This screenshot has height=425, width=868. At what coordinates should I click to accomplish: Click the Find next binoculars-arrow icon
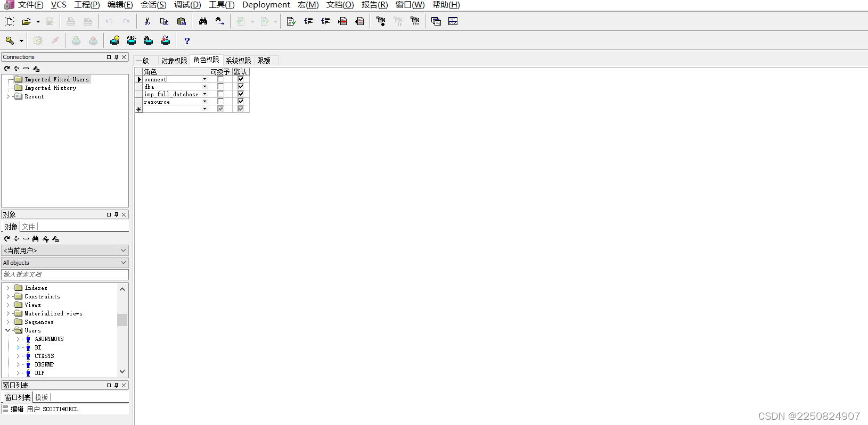click(x=220, y=21)
